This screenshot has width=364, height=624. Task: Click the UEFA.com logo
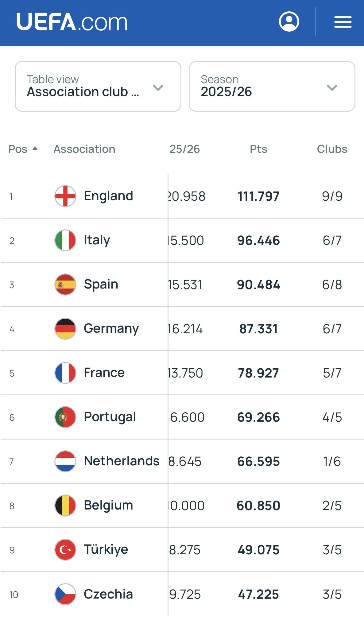click(72, 22)
